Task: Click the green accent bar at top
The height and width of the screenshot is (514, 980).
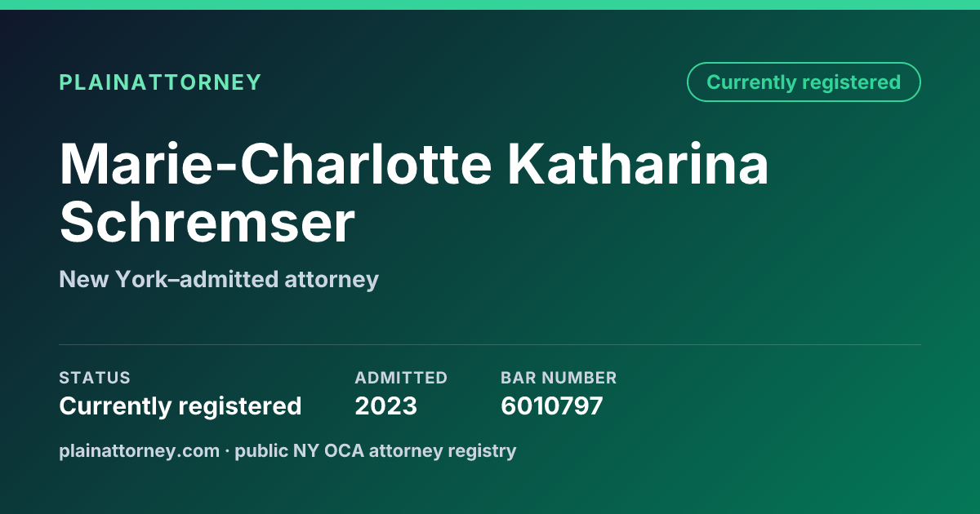Action: (490, 5)
